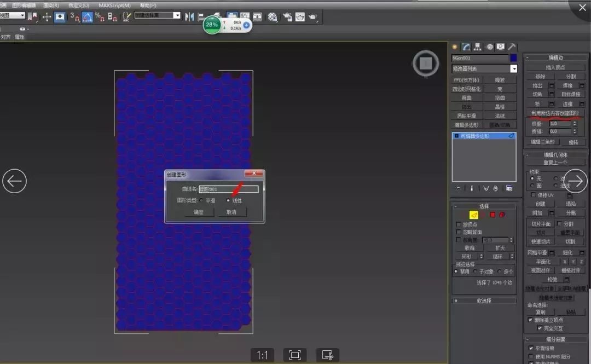Open the MAXScript(M) menu
The image size is (591, 364).
coord(114,5)
